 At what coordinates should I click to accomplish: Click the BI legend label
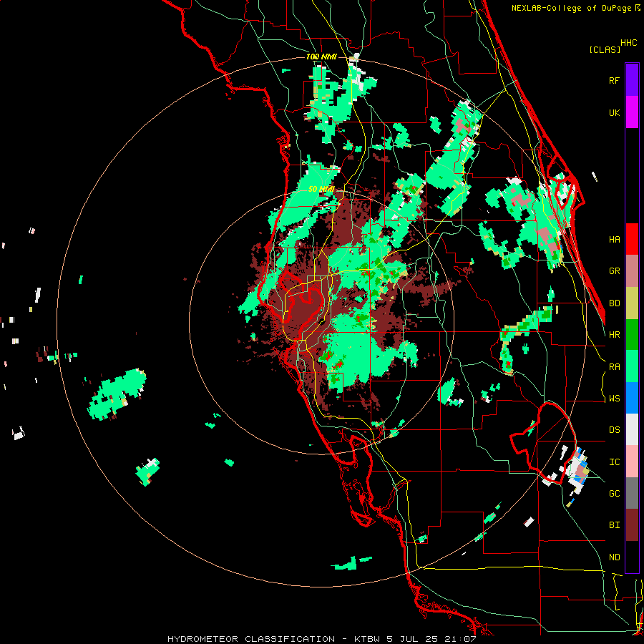click(x=614, y=525)
